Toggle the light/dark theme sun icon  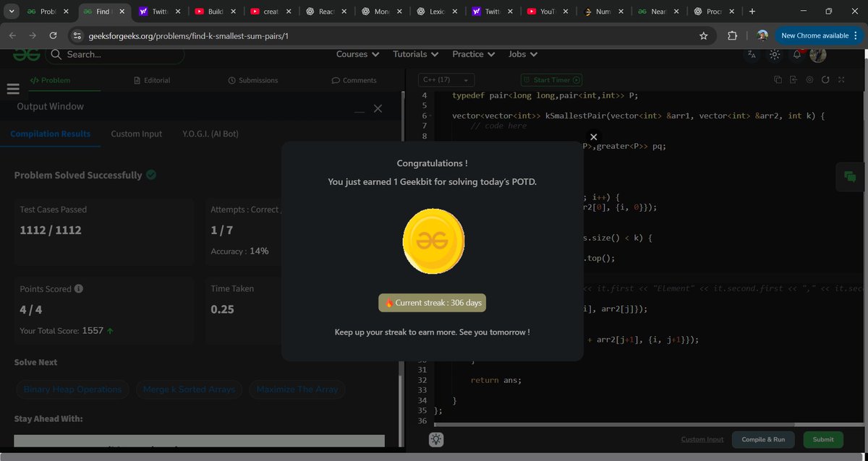click(x=775, y=55)
